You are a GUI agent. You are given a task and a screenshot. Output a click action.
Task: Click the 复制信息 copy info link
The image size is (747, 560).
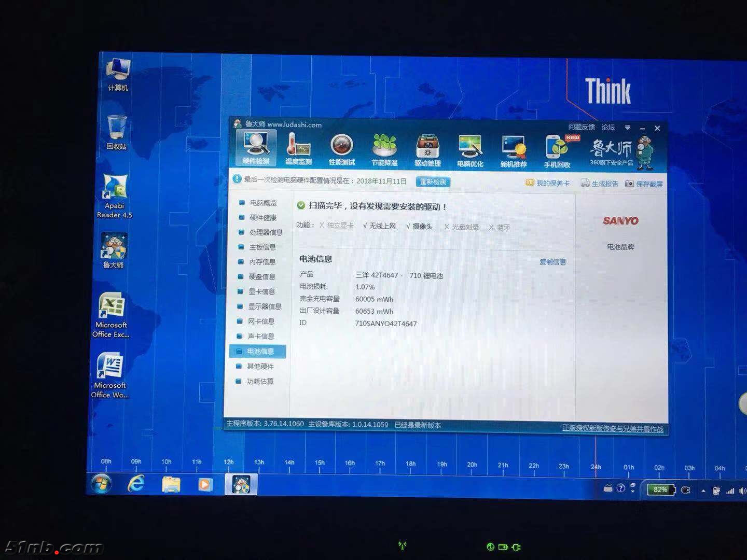click(552, 262)
